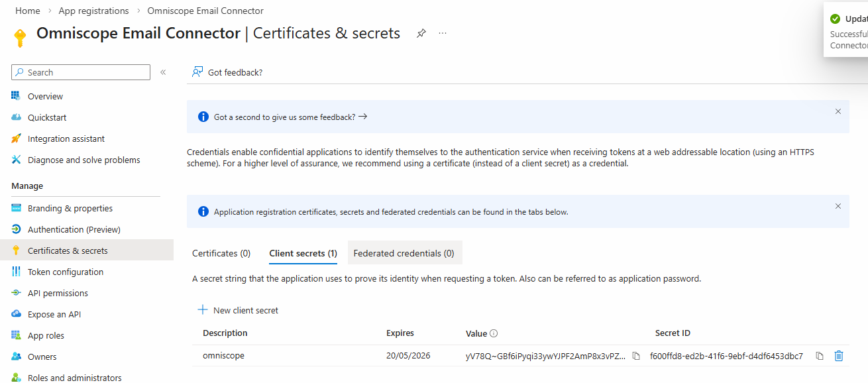The width and height of the screenshot is (868, 383).
Task: Go to Integration assistant page
Action: (66, 138)
